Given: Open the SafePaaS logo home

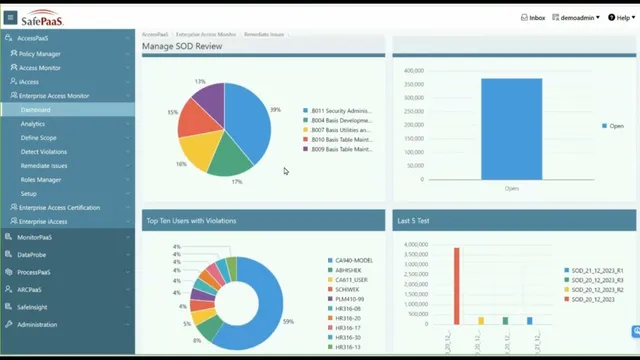Looking at the screenshot, I should [42, 18].
